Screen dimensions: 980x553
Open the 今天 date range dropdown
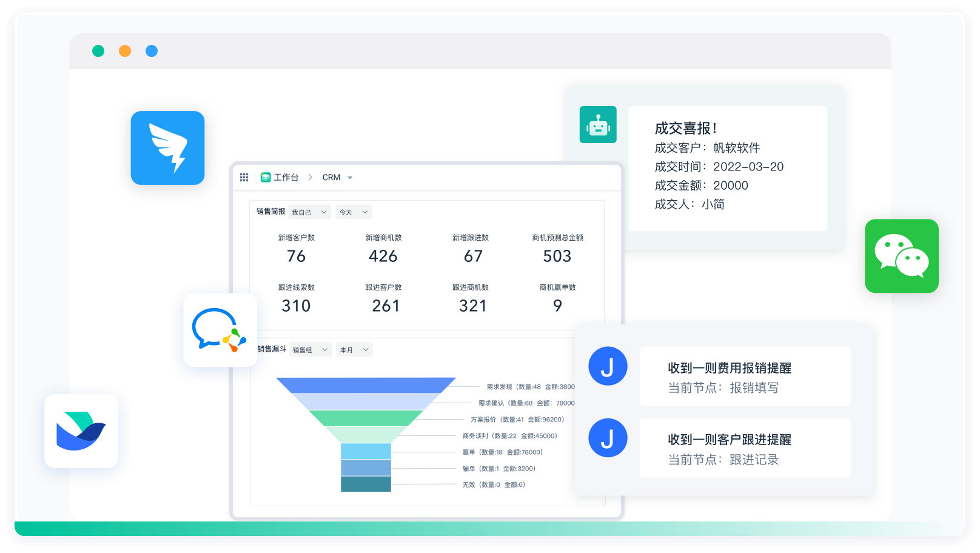point(354,212)
